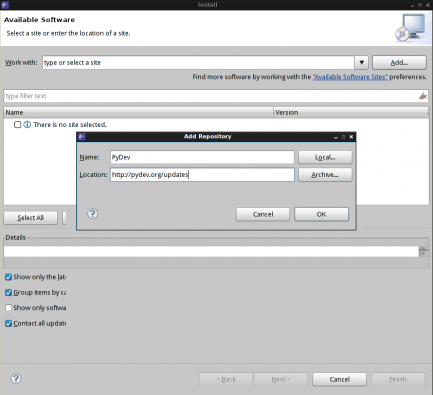The image size is (433, 395).
Task: Minimize the Install window
Action: (x=412, y=5)
